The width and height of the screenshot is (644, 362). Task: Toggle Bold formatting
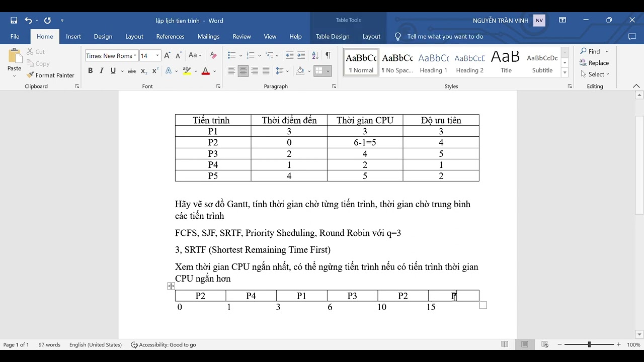click(90, 71)
